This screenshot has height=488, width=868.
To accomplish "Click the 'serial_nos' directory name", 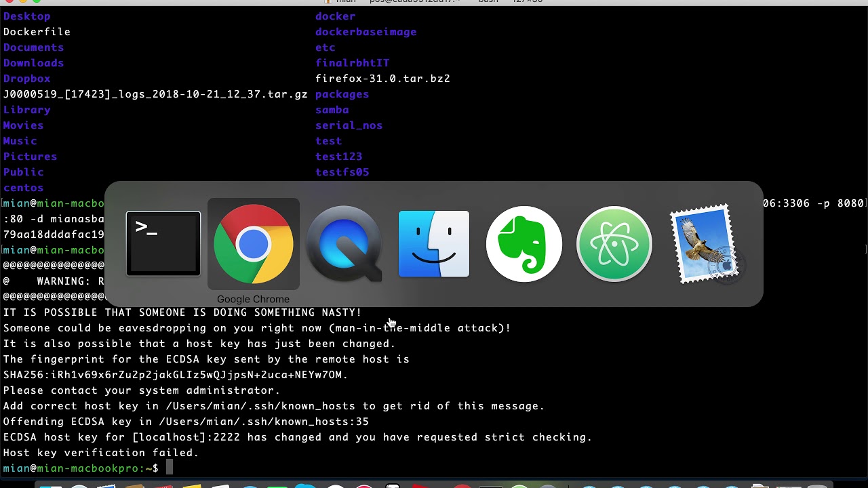I will tap(349, 125).
